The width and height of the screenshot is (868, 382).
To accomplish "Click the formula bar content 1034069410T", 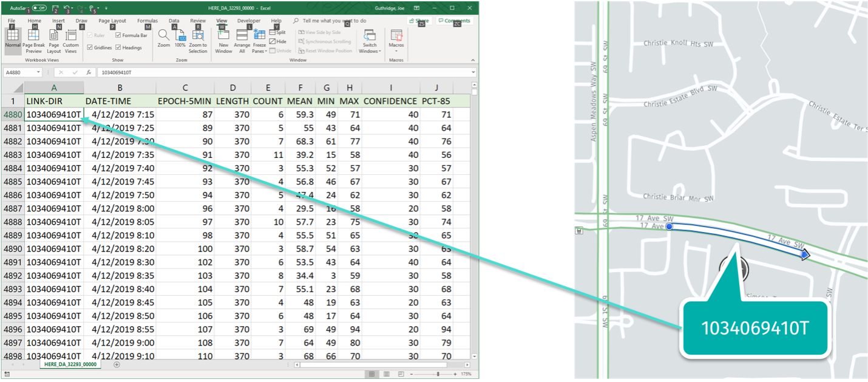I will (116, 72).
